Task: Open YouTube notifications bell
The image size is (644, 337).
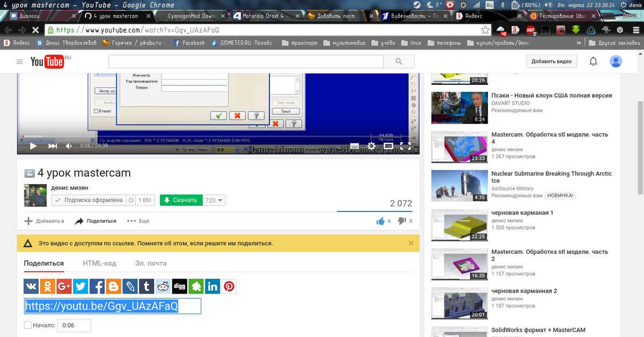Action: click(593, 61)
